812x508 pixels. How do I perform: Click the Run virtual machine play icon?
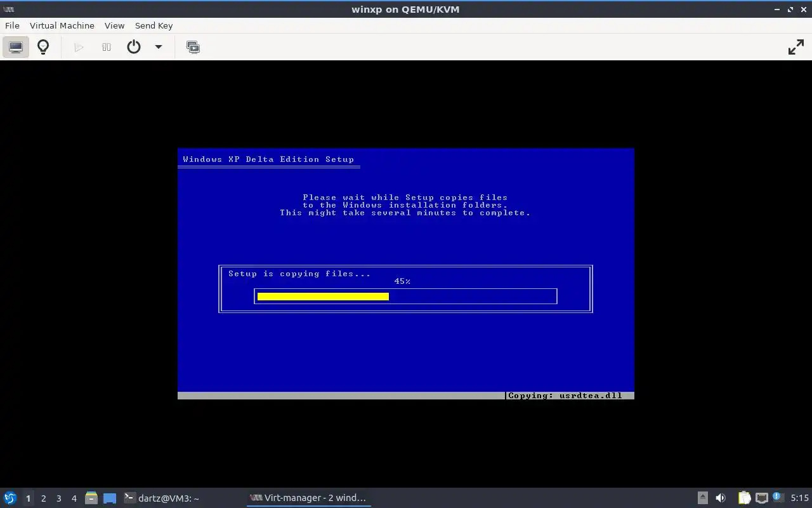coord(79,47)
